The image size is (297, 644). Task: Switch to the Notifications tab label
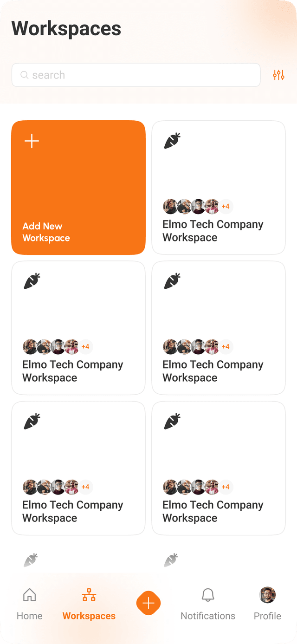(x=208, y=616)
